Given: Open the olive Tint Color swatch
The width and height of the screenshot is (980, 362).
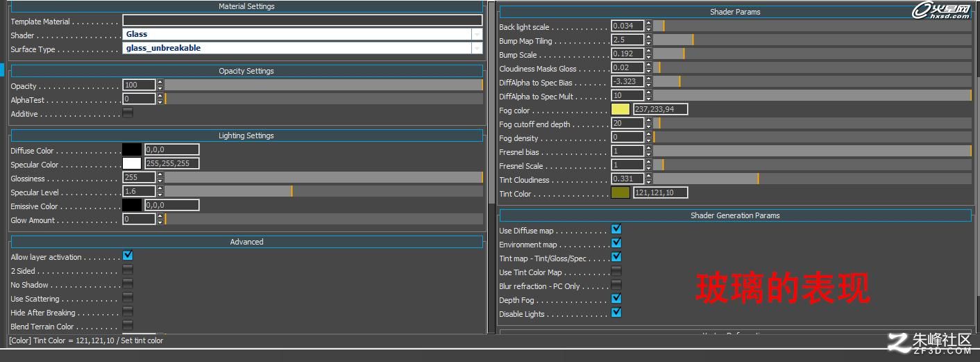Looking at the screenshot, I should [x=620, y=192].
